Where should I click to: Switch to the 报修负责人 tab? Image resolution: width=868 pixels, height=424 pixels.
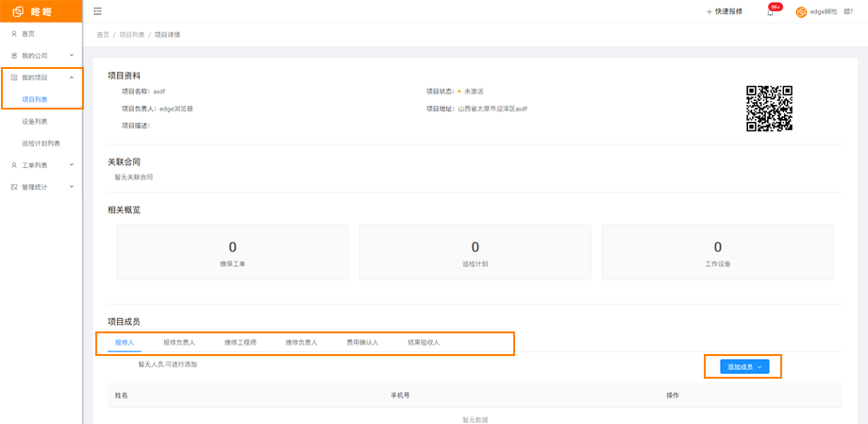click(x=179, y=342)
